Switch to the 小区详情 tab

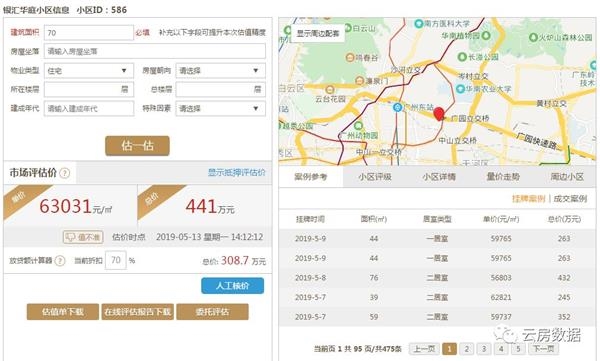tap(439, 177)
